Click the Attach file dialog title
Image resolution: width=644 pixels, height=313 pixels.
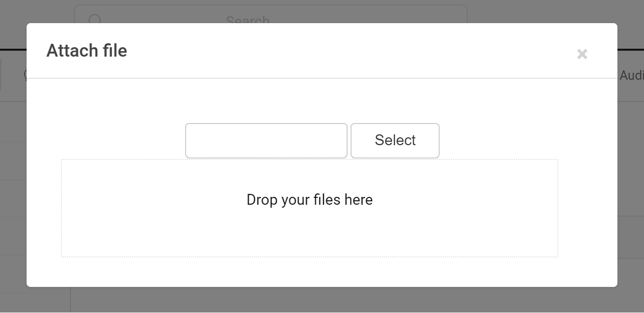pos(87,51)
